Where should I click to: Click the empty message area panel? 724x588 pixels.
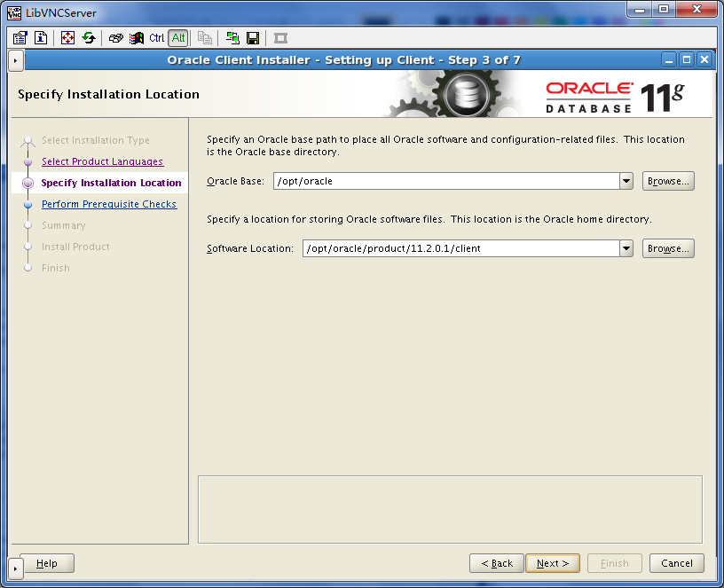coord(450,510)
